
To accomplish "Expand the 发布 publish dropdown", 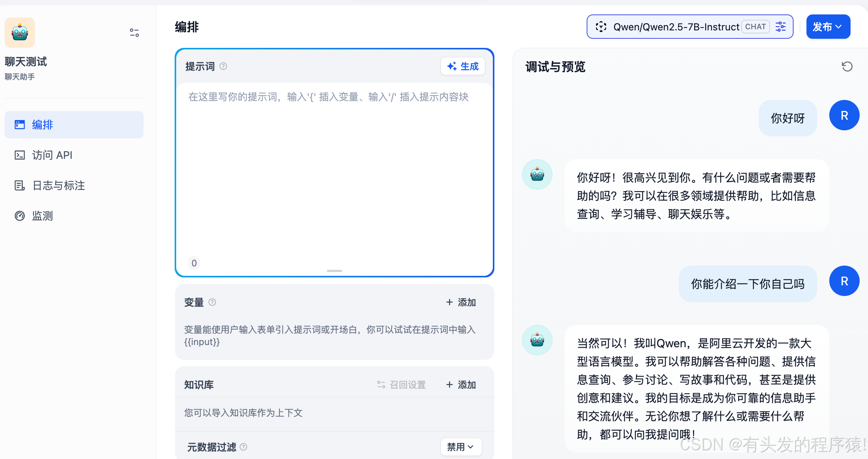I will click(828, 27).
